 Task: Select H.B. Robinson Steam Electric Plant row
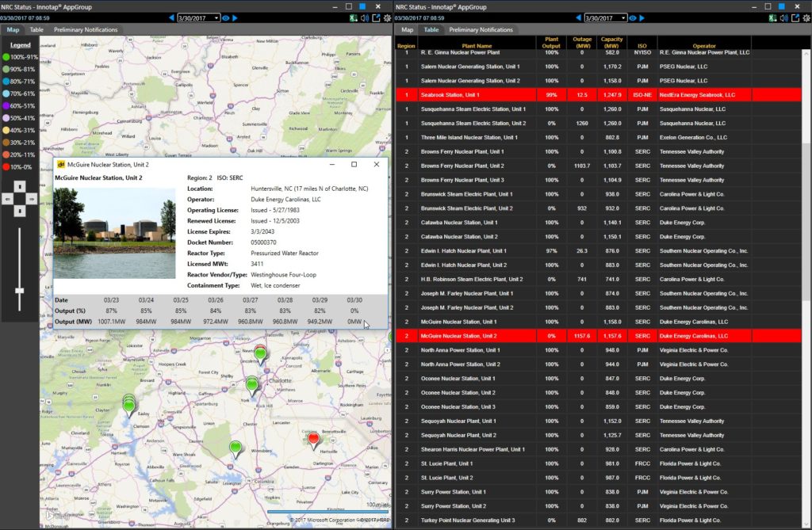coord(599,279)
